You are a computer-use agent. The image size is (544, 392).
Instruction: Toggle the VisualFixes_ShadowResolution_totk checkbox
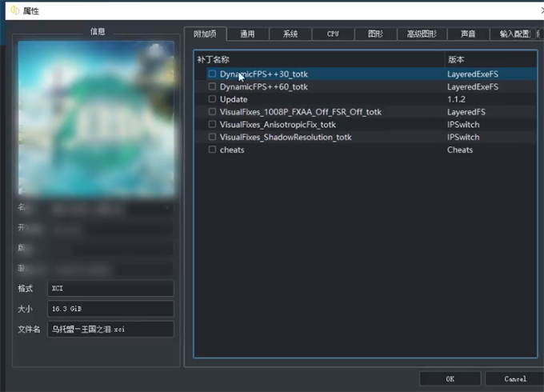pos(212,137)
